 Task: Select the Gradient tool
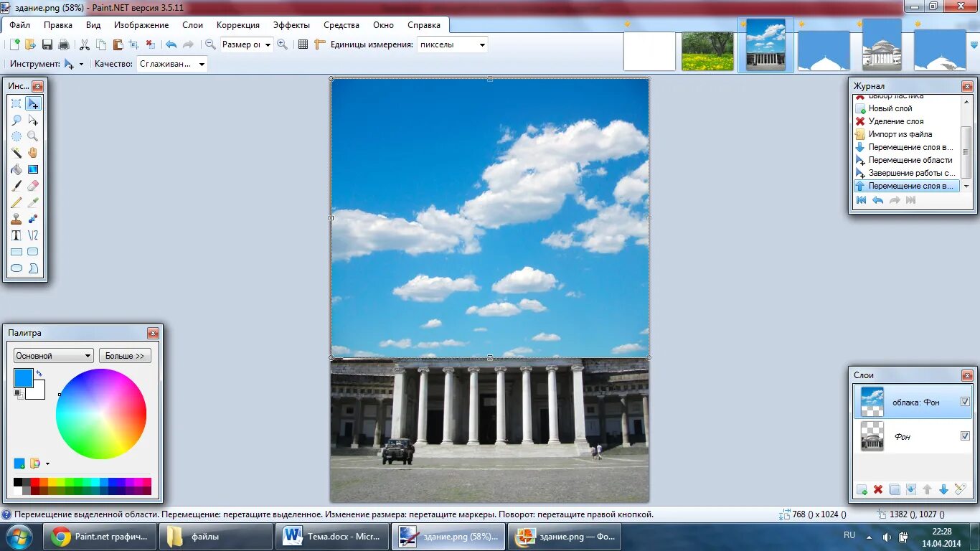click(x=33, y=169)
